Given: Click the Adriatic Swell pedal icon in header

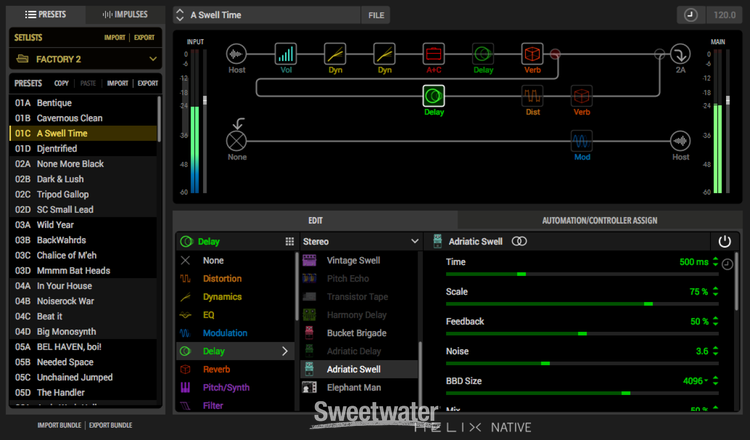Looking at the screenshot, I should tap(437, 242).
